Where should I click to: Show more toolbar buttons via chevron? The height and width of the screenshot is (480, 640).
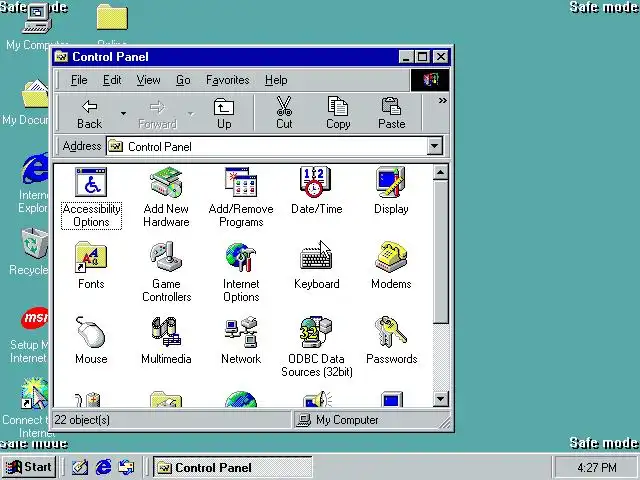442,100
